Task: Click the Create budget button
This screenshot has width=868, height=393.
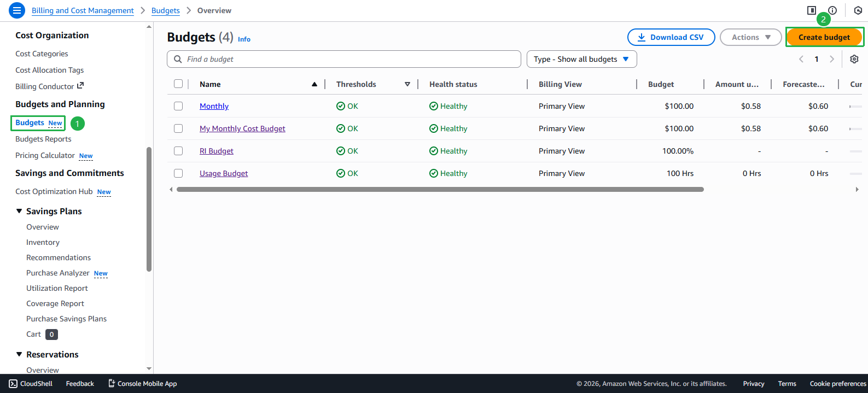Action: 824,37
